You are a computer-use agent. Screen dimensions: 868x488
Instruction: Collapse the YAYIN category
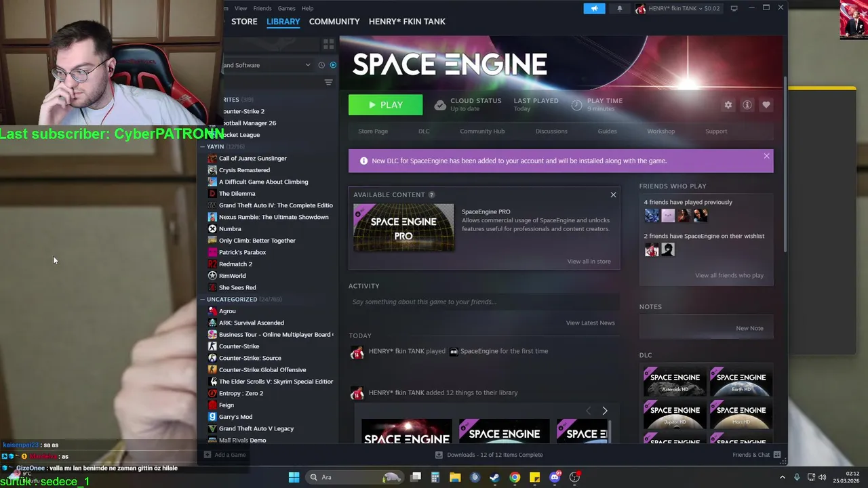(202, 146)
